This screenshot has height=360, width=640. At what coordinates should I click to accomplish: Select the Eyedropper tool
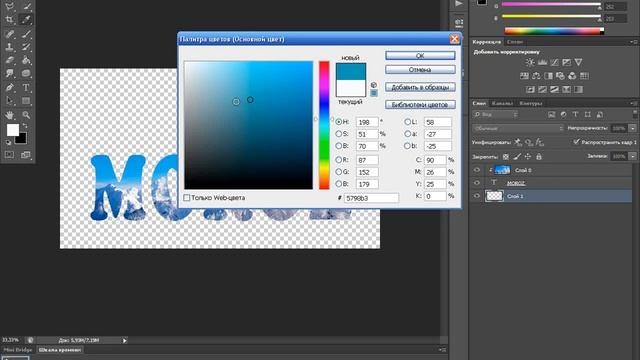(26, 19)
